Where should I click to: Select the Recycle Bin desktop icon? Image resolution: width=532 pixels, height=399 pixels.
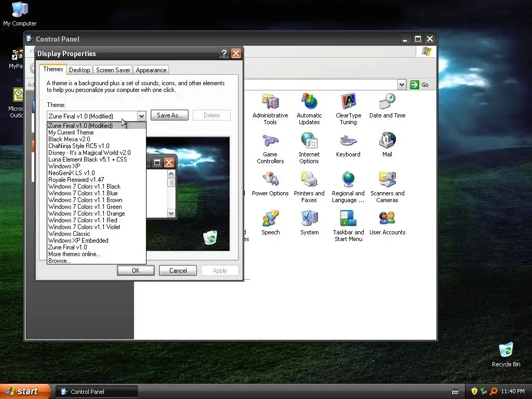tap(506, 354)
